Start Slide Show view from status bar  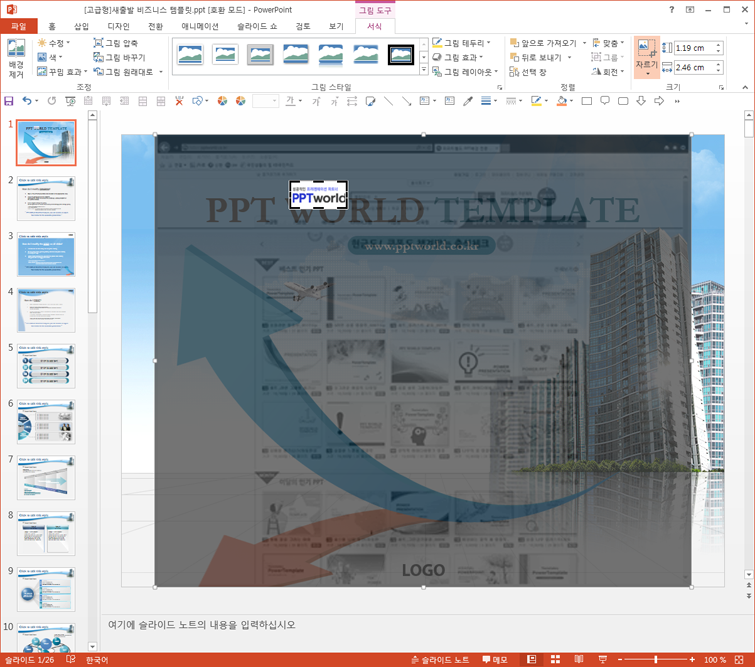click(602, 659)
